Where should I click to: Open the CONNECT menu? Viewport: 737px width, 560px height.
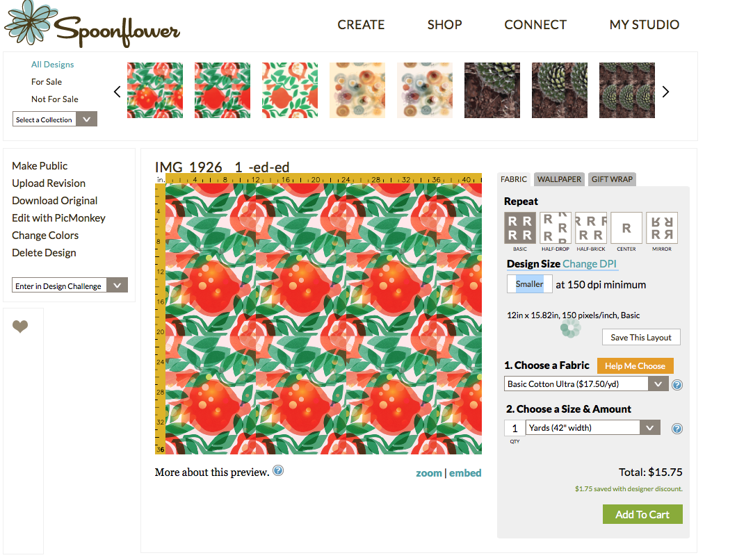click(535, 25)
